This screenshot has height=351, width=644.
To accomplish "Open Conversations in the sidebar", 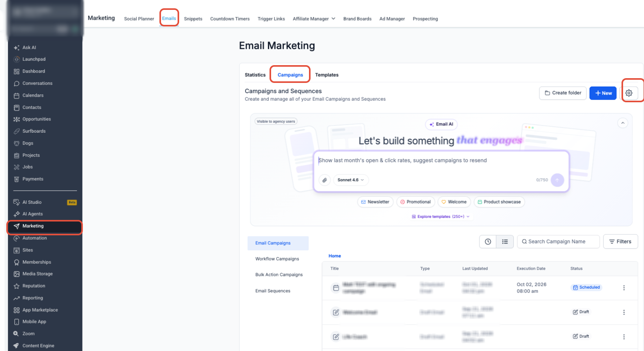I will point(37,83).
